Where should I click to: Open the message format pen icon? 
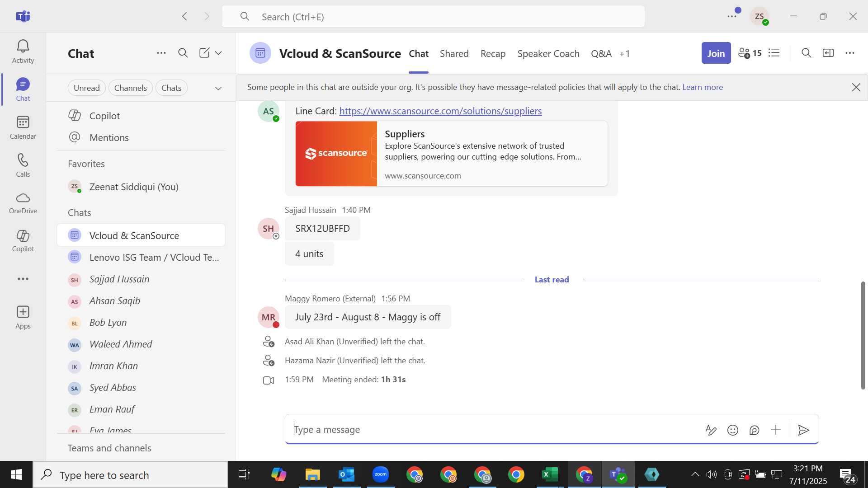(711, 430)
